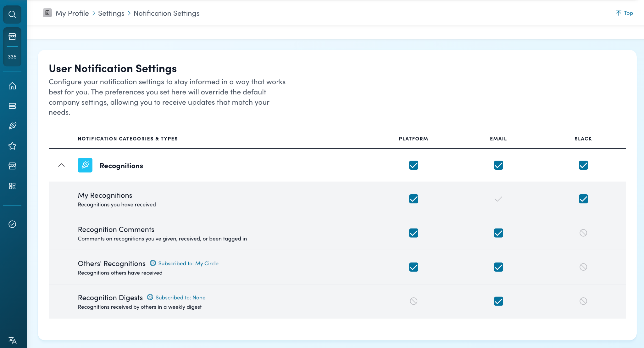Click the stacked cards sidebar icon

12,106
